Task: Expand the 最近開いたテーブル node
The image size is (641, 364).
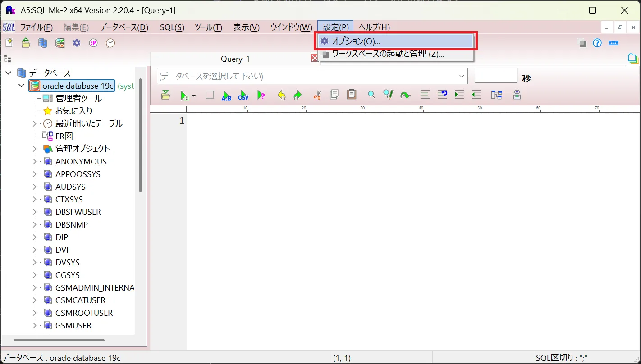Action: pyautogui.click(x=35, y=123)
